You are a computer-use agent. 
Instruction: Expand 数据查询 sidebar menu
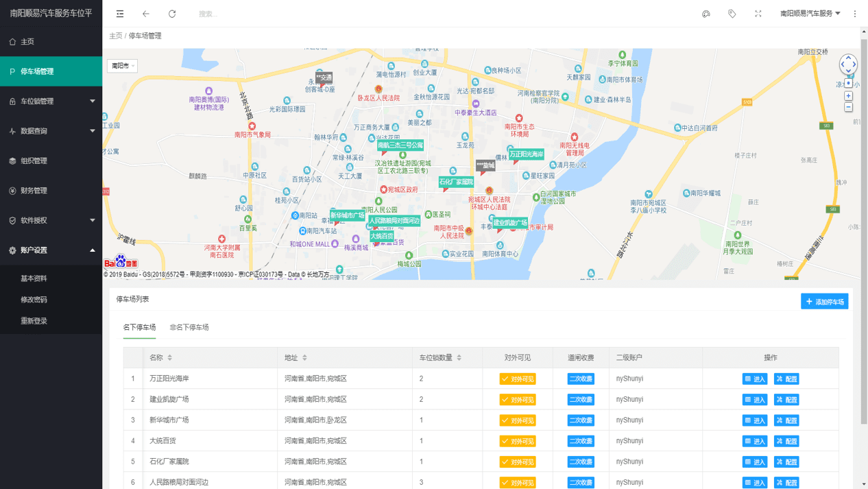(x=51, y=131)
